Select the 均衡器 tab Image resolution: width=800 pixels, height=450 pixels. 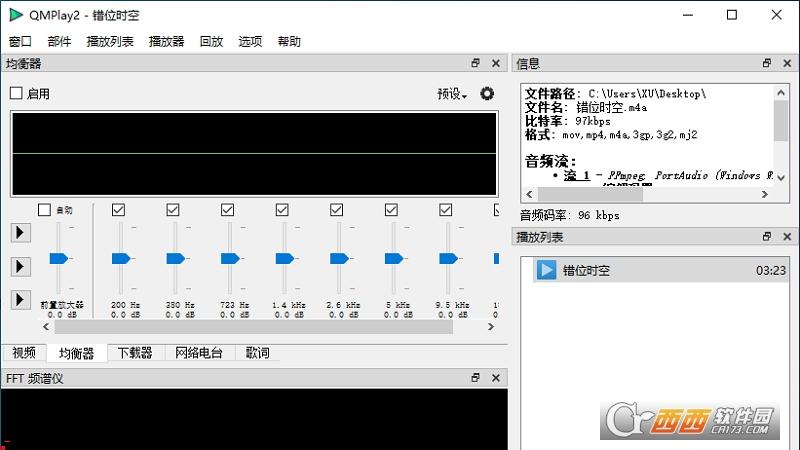(77, 353)
